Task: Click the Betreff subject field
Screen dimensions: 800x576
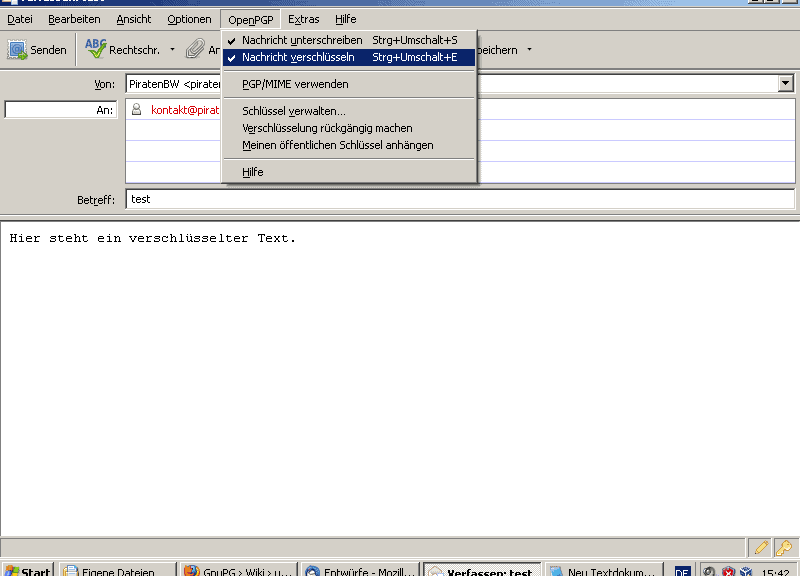Action: point(460,199)
